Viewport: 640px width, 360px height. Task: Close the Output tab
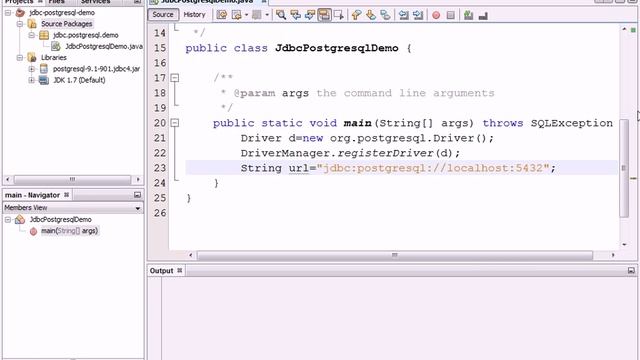(180, 270)
